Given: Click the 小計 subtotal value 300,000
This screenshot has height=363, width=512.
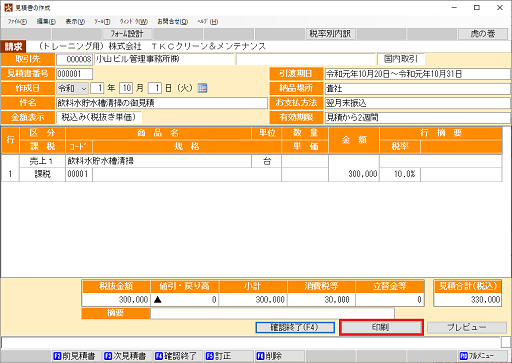Looking at the screenshot, I should coord(253,300).
